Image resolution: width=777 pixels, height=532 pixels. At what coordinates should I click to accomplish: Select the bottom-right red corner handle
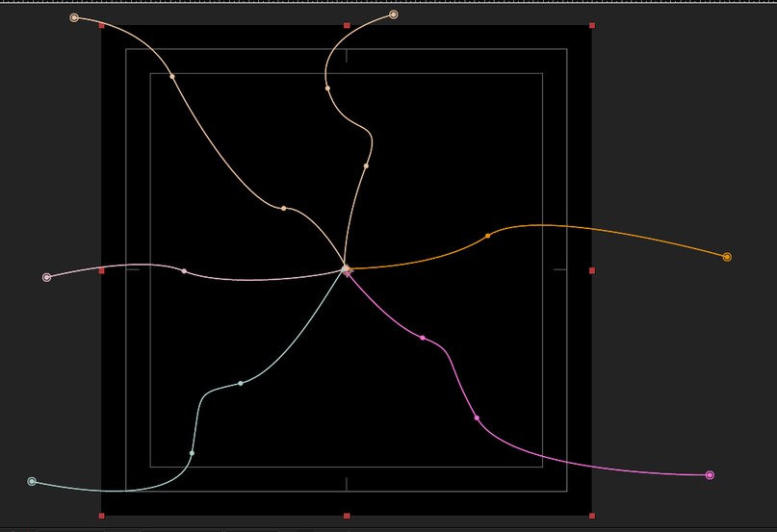pyautogui.click(x=592, y=517)
